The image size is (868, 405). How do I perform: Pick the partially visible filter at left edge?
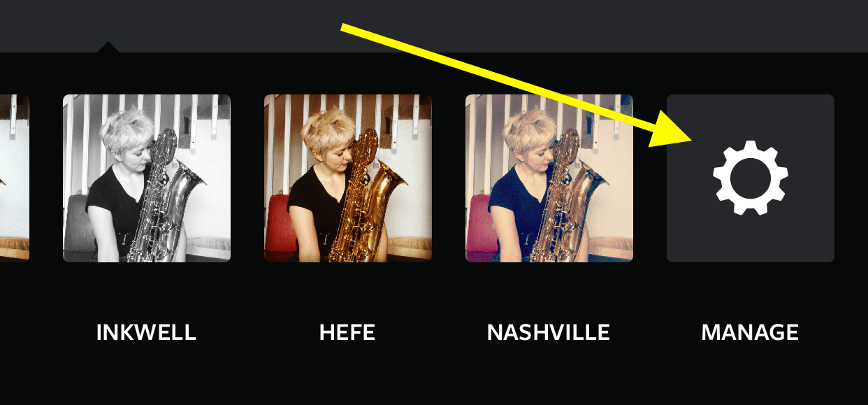tap(15, 178)
